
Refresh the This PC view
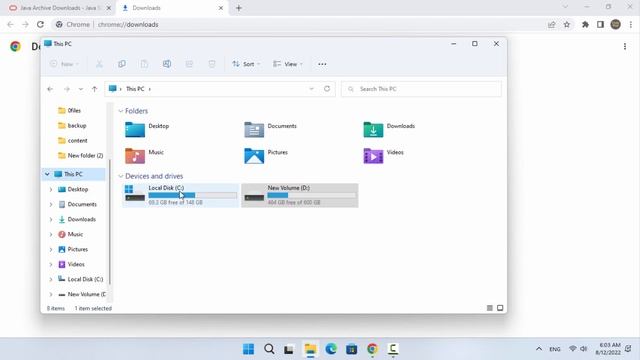point(327,89)
